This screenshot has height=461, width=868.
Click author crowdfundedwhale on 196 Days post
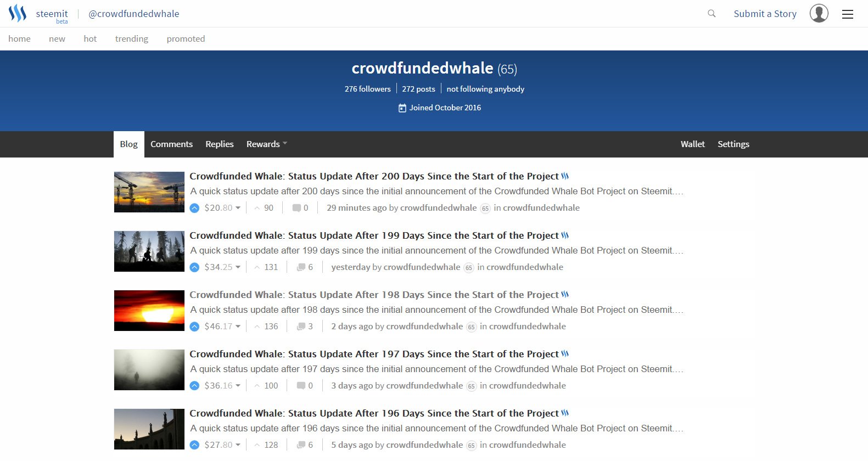click(424, 445)
